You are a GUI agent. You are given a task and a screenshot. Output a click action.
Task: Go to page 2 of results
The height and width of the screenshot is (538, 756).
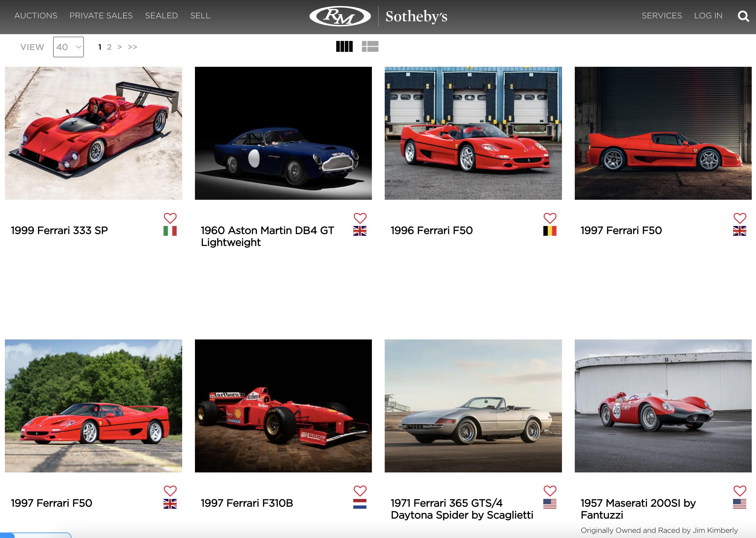tap(109, 47)
